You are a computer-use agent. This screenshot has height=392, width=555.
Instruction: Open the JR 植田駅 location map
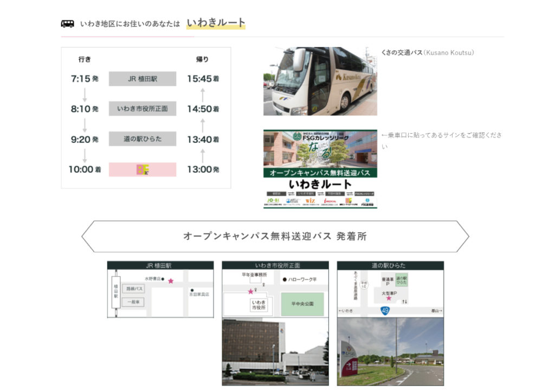pos(160,294)
